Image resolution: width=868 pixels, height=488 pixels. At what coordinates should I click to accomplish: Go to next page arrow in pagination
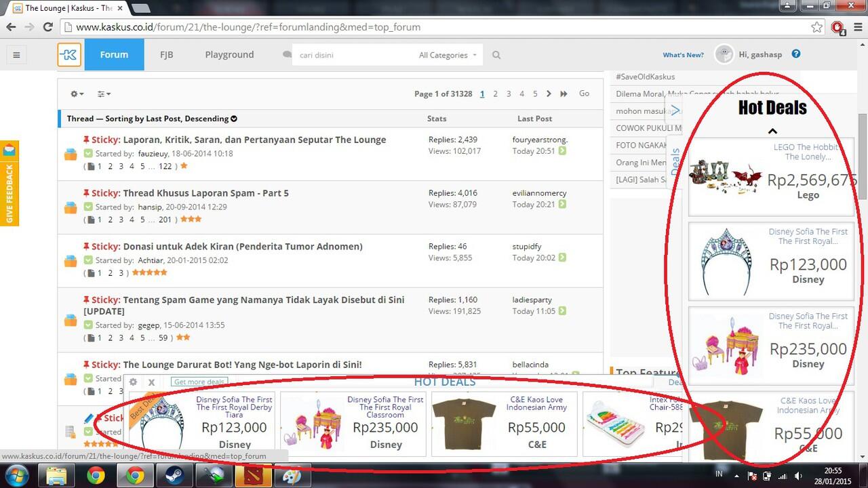click(549, 94)
